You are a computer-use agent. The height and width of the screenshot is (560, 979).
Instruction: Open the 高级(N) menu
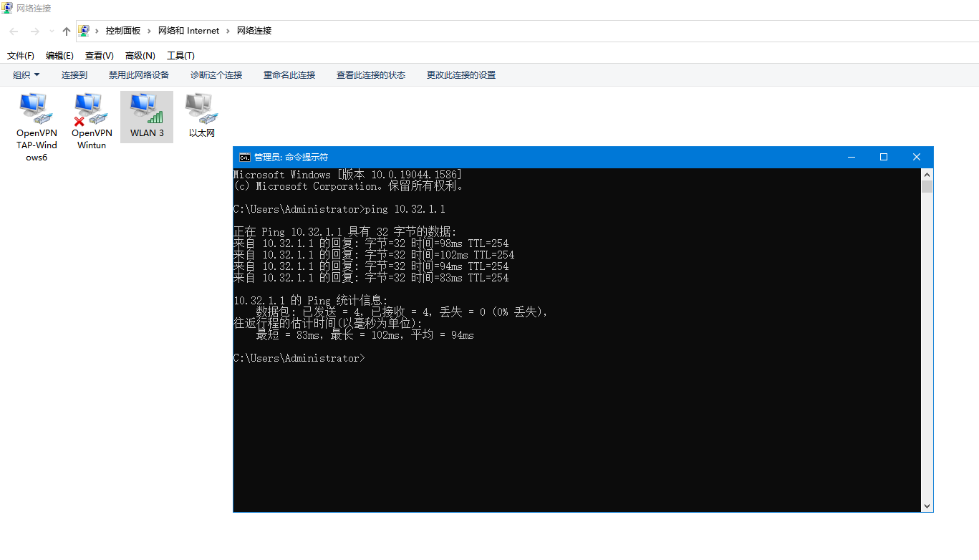(x=140, y=55)
